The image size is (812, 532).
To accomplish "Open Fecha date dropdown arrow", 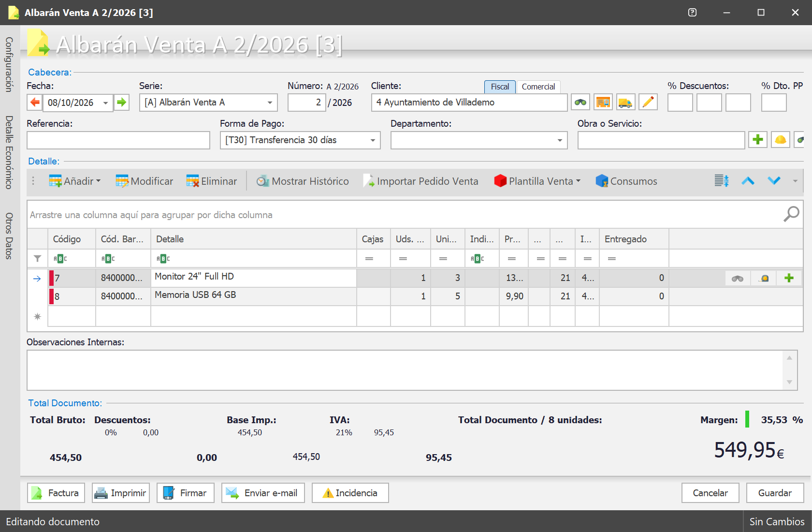I will coord(105,103).
